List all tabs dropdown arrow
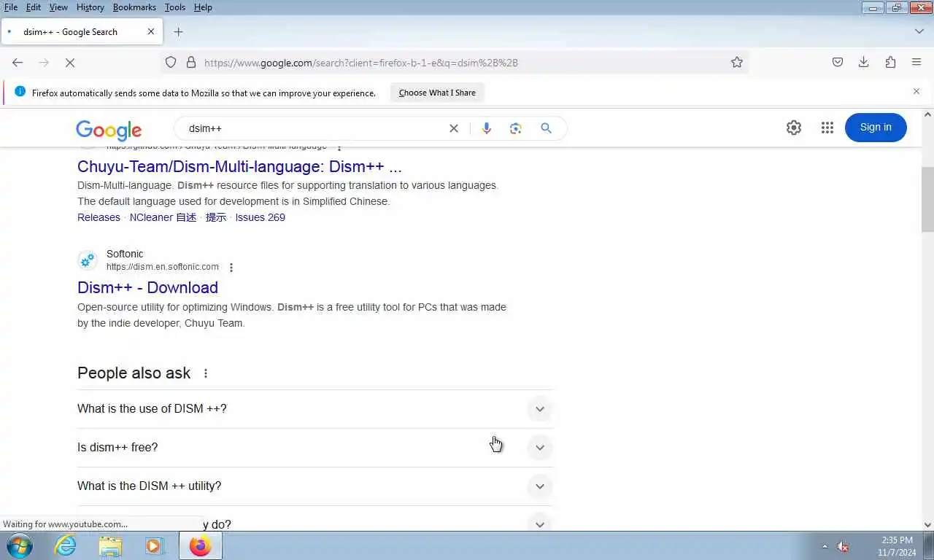This screenshot has height=560, width=934. pyautogui.click(x=919, y=32)
